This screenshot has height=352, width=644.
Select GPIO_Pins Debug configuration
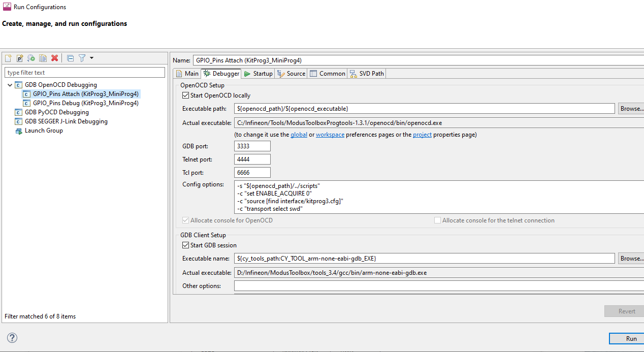pos(85,103)
